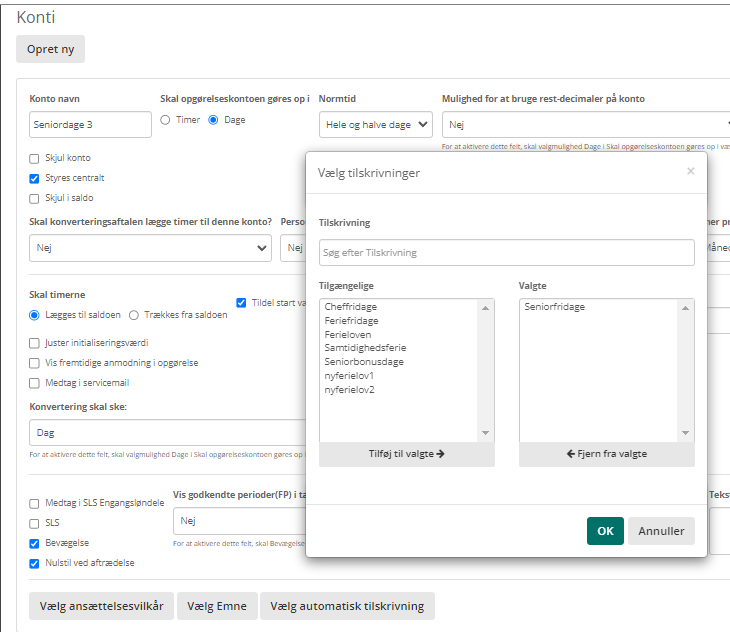
Task: Click the Søg efter Tilskrivning search field
Action: 506,252
